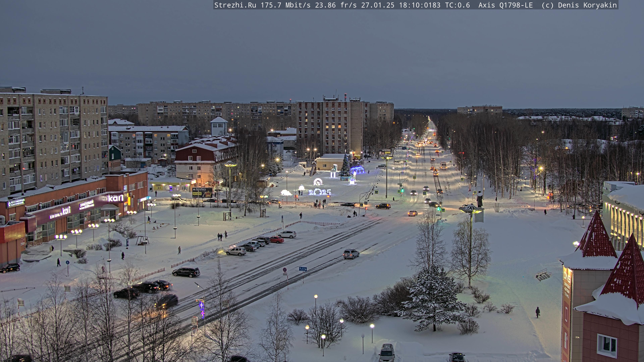Viewport: 644px width, 362px height.
Task: Select the 175.7 Mbit/s bitrate value
Action: point(285,5)
